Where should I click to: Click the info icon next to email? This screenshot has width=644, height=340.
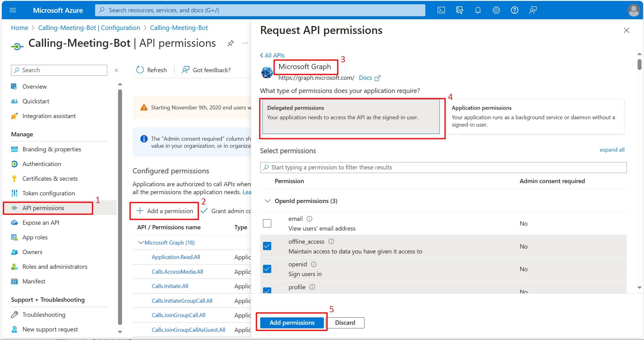coord(309,219)
